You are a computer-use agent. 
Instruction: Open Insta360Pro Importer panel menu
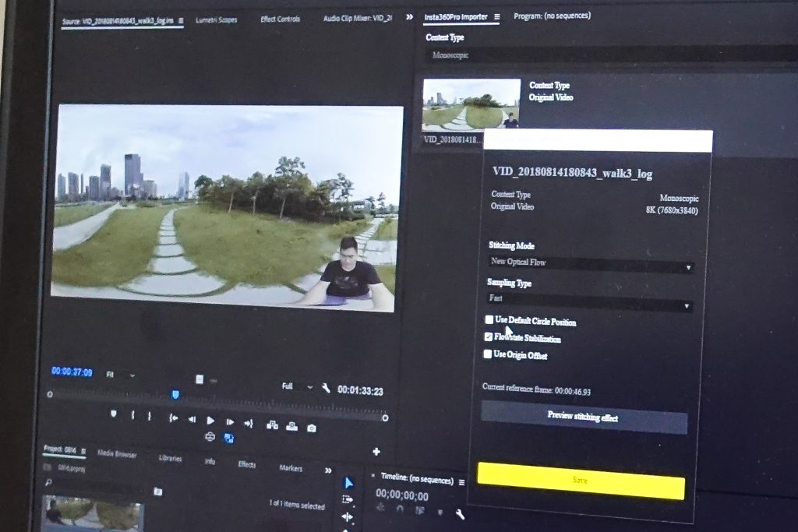click(496, 17)
